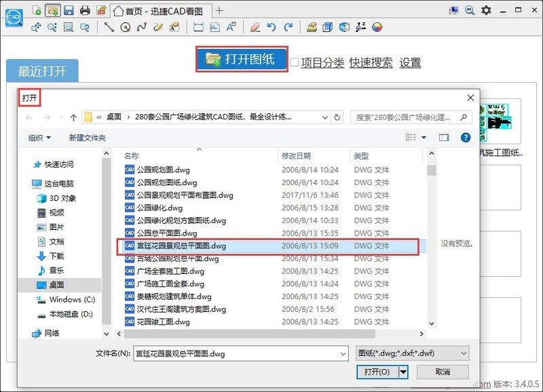
Task: Open the settings gear icon in title bar
Action: click(486, 11)
